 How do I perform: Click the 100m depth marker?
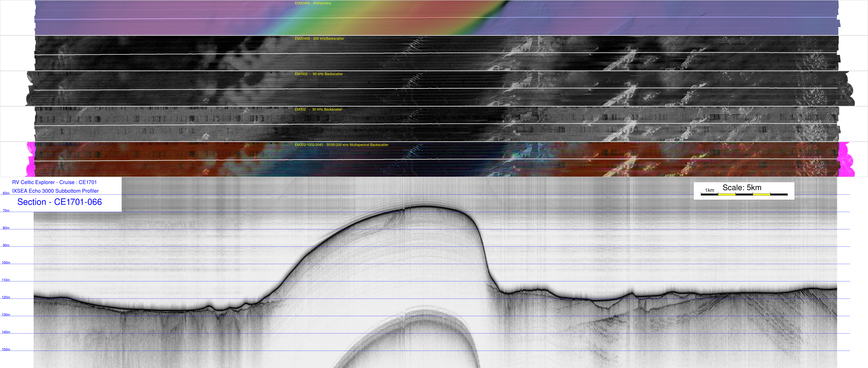[x=6, y=263]
